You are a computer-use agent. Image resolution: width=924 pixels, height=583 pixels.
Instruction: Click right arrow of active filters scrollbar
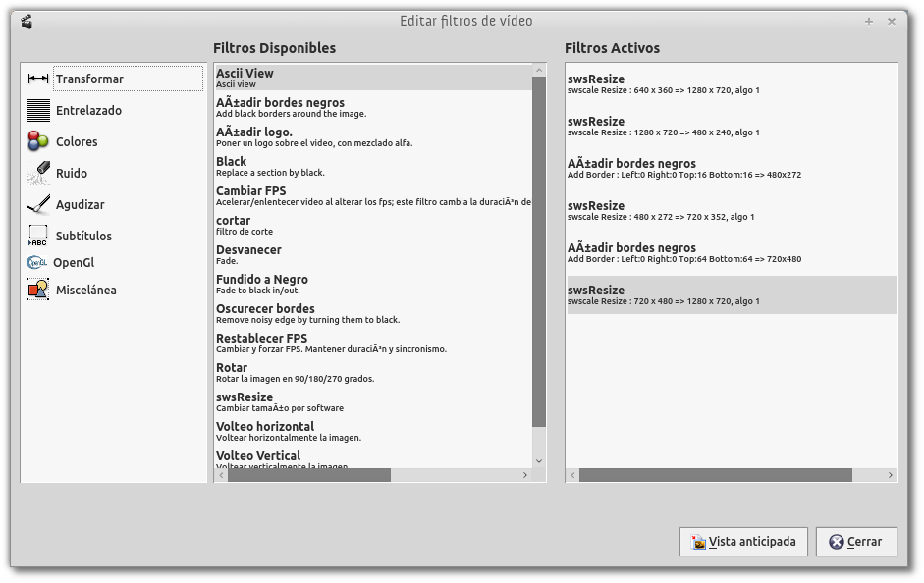[x=891, y=475]
